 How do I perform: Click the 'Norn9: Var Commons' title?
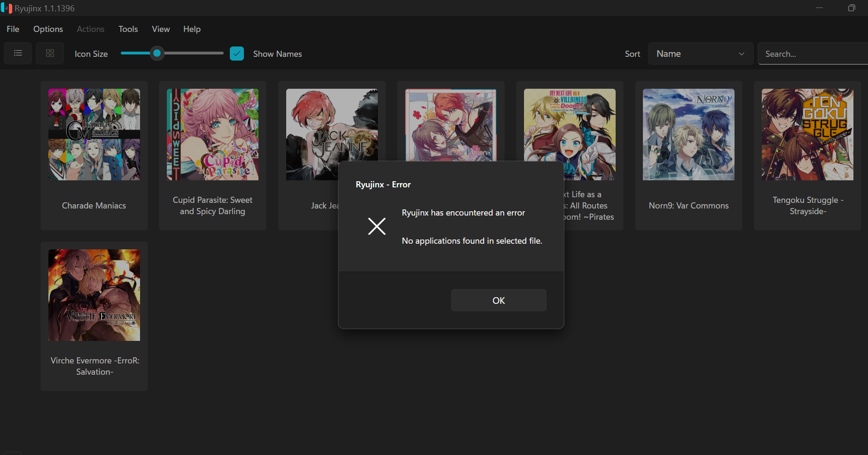tap(688, 206)
